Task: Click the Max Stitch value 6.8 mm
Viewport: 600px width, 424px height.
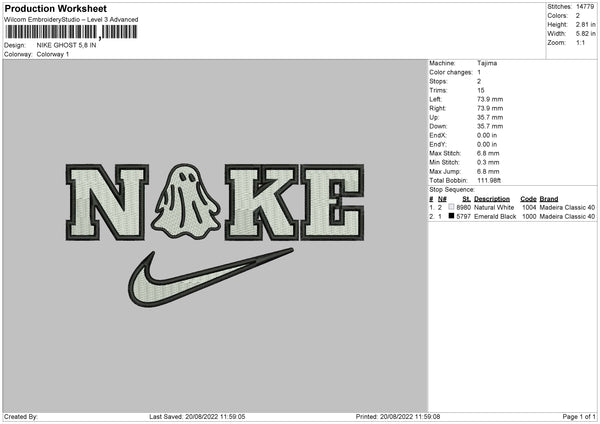Action: (488, 153)
